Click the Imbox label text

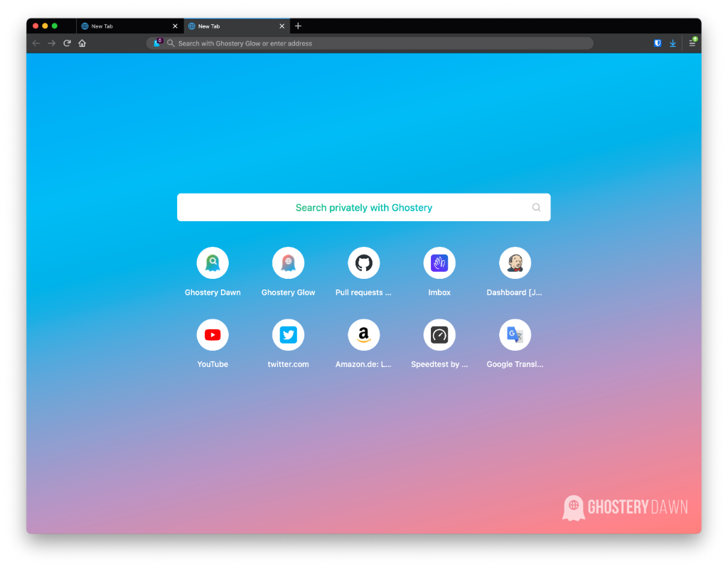439,292
